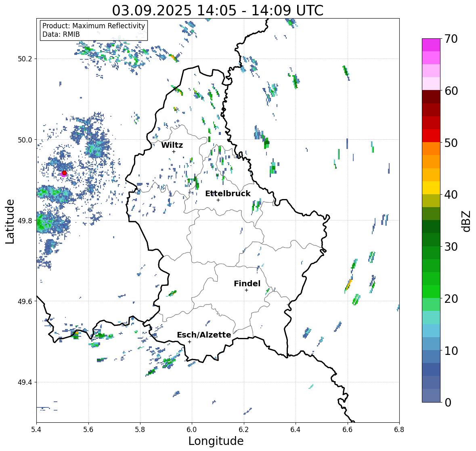Click the 10 label on the dBZ colorbar
The height and width of the screenshot is (451, 476).
tap(451, 350)
